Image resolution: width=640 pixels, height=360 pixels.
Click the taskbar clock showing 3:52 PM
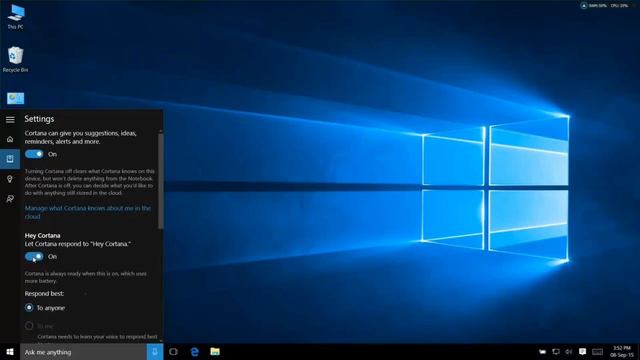(x=622, y=352)
